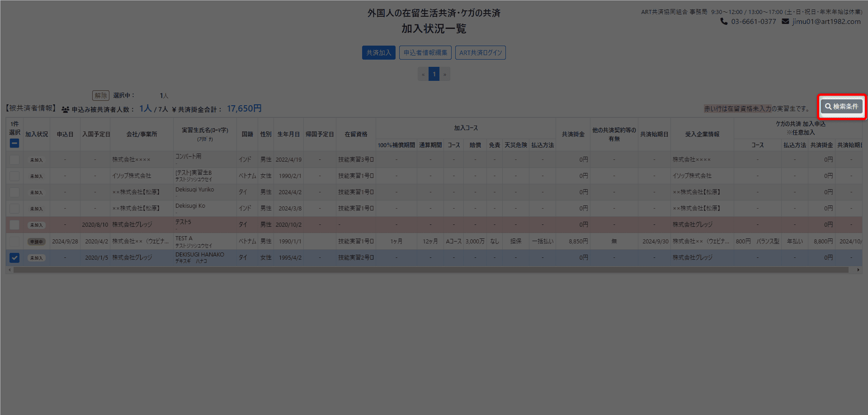Viewport: 868px width, 415px height.
Task: Click the table's horizontal scrollbar track
Action: pyautogui.click(x=429, y=270)
